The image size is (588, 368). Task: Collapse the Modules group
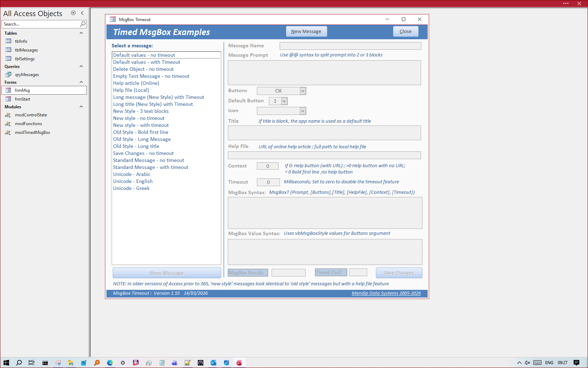81,107
